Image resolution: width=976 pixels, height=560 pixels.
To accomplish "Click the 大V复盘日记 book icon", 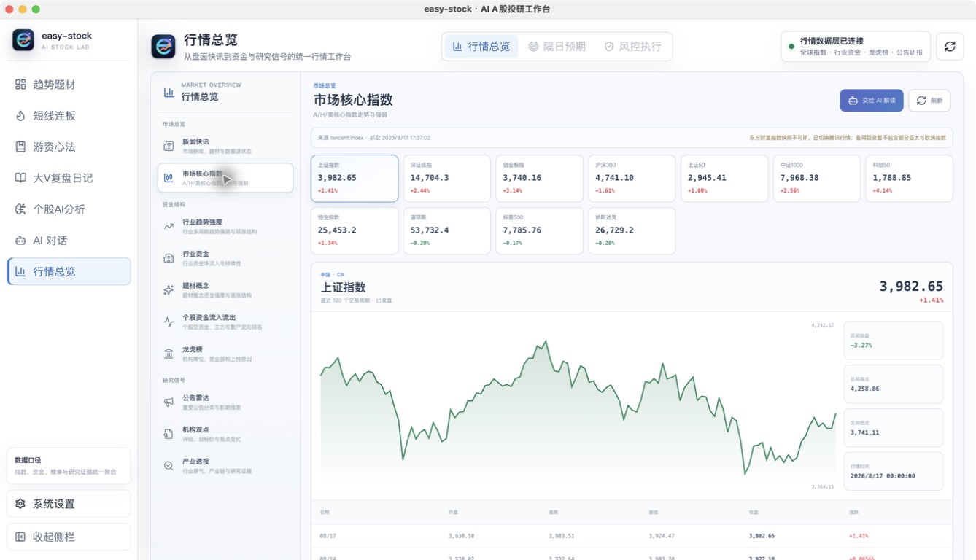I will (x=20, y=178).
